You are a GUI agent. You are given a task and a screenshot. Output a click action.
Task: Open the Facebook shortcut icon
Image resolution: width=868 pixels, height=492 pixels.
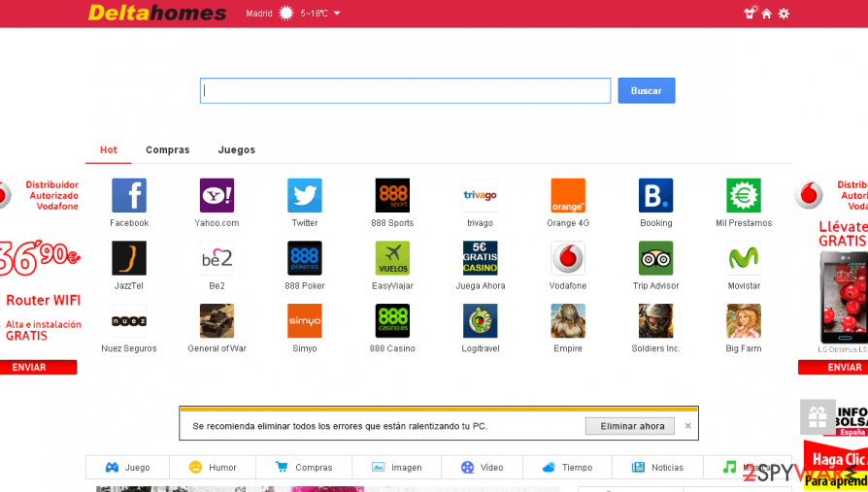point(129,195)
